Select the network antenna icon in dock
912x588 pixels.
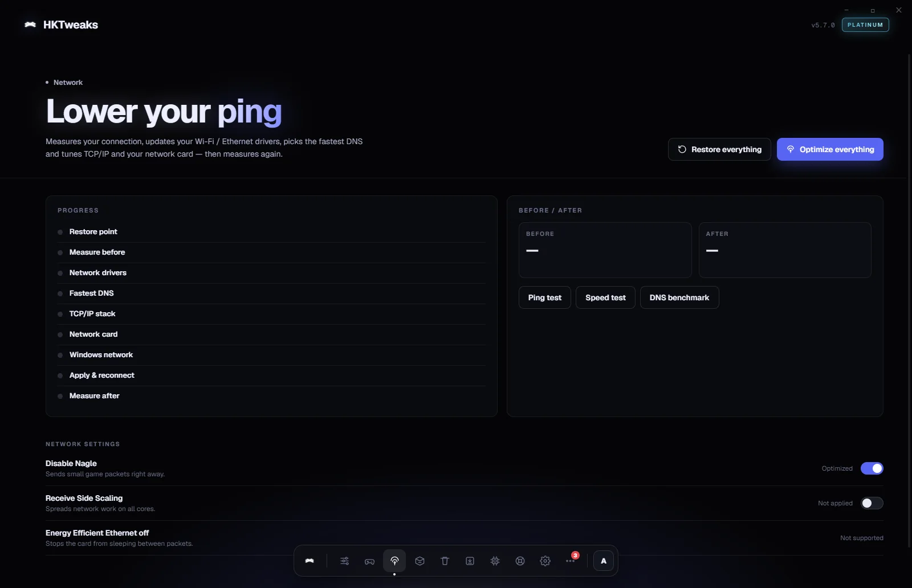[394, 561]
